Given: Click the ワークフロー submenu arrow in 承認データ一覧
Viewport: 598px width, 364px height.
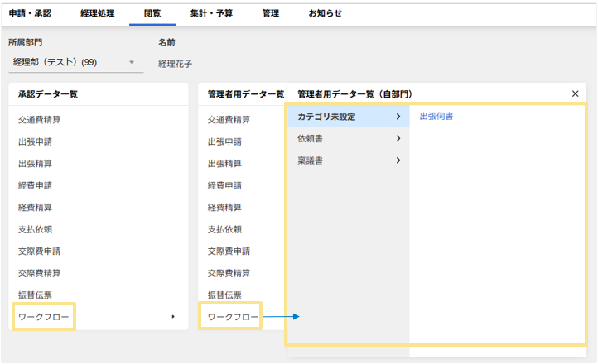Looking at the screenshot, I should click(x=173, y=316).
